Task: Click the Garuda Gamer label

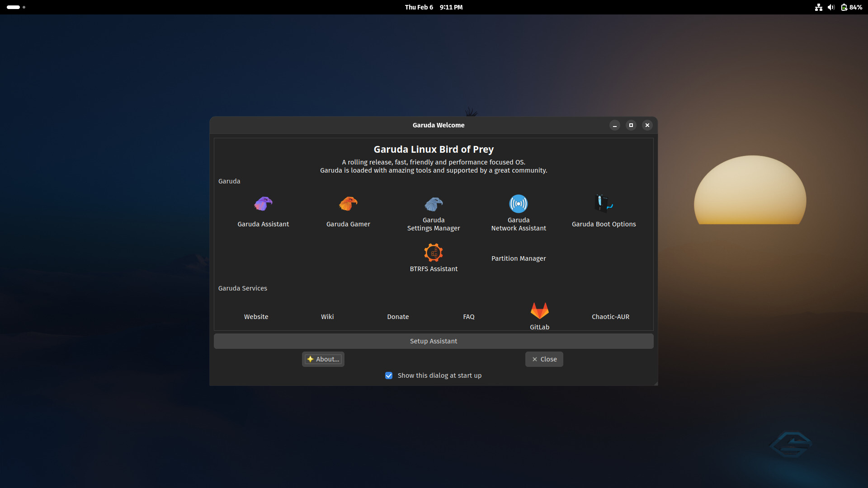Action: pos(348,224)
